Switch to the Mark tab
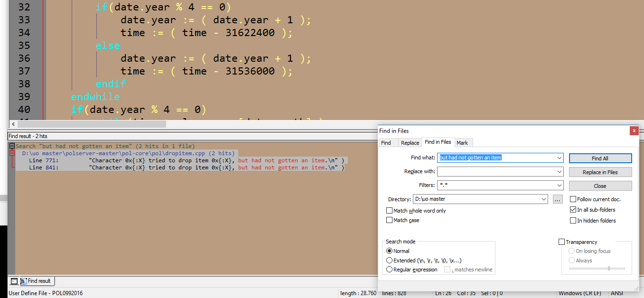This screenshot has width=644, height=298. point(462,143)
